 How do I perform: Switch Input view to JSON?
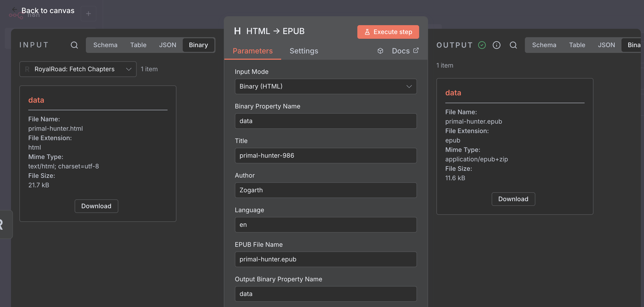tap(168, 45)
